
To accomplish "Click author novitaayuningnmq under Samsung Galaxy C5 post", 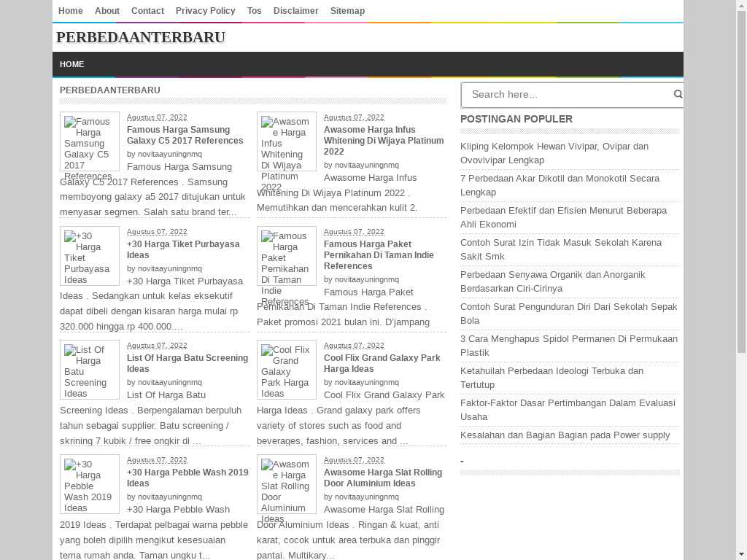I will (x=169, y=155).
